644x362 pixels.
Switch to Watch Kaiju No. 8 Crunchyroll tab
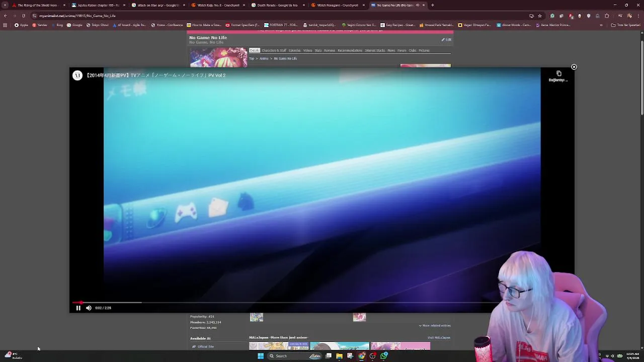[x=218, y=5]
